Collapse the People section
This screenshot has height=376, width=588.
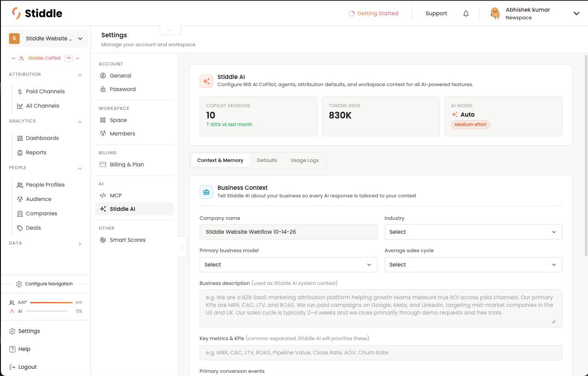80,168
